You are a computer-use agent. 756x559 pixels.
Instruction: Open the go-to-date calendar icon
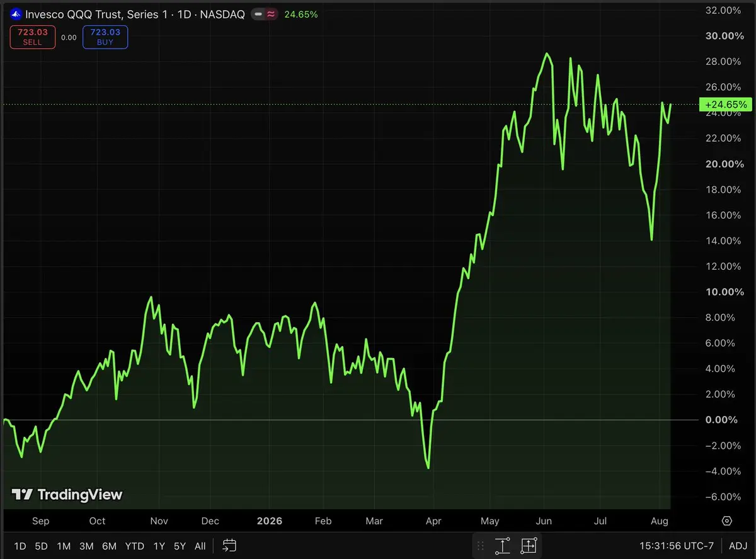click(229, 546)
